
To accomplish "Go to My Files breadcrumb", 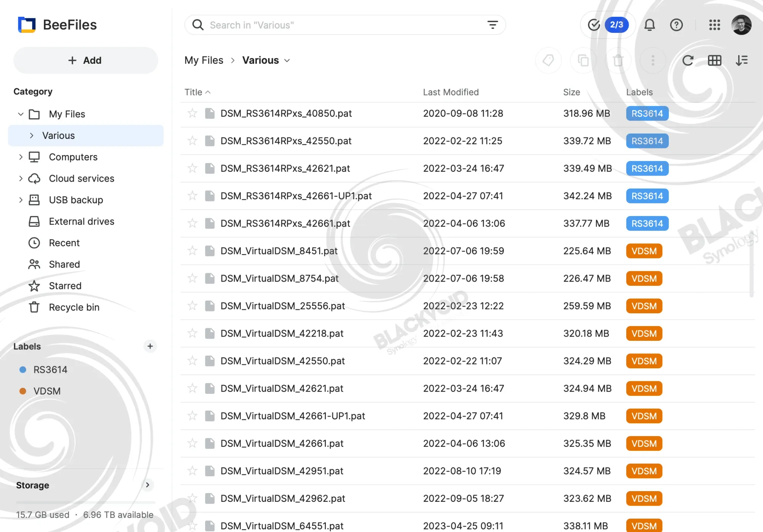I will coord(204,60).
